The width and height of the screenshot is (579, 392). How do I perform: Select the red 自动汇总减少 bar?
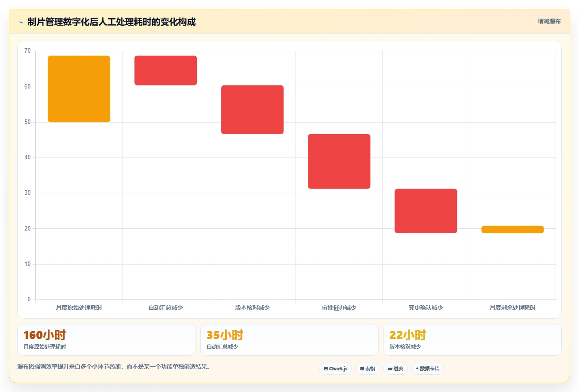click(x=165, y=70)
